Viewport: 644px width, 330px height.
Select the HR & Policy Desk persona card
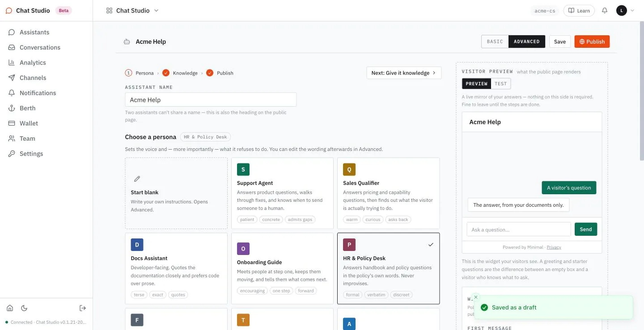point(388,268)
